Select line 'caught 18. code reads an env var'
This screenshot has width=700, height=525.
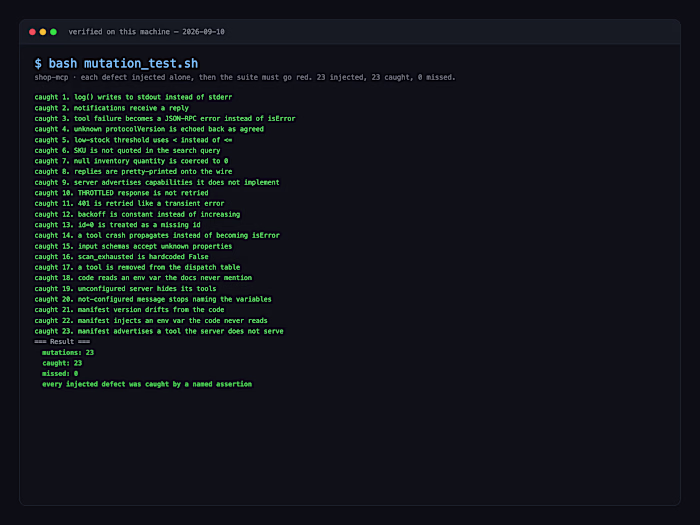pyautogui.click(x=143, y=278)
